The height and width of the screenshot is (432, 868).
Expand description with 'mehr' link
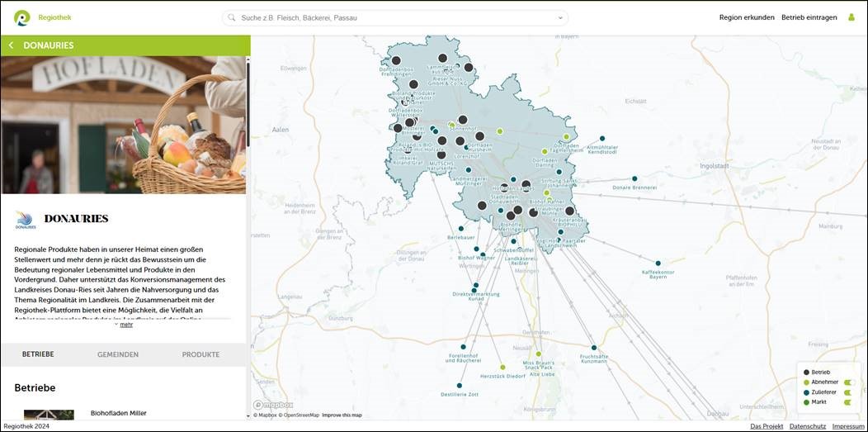click(126, 325)
